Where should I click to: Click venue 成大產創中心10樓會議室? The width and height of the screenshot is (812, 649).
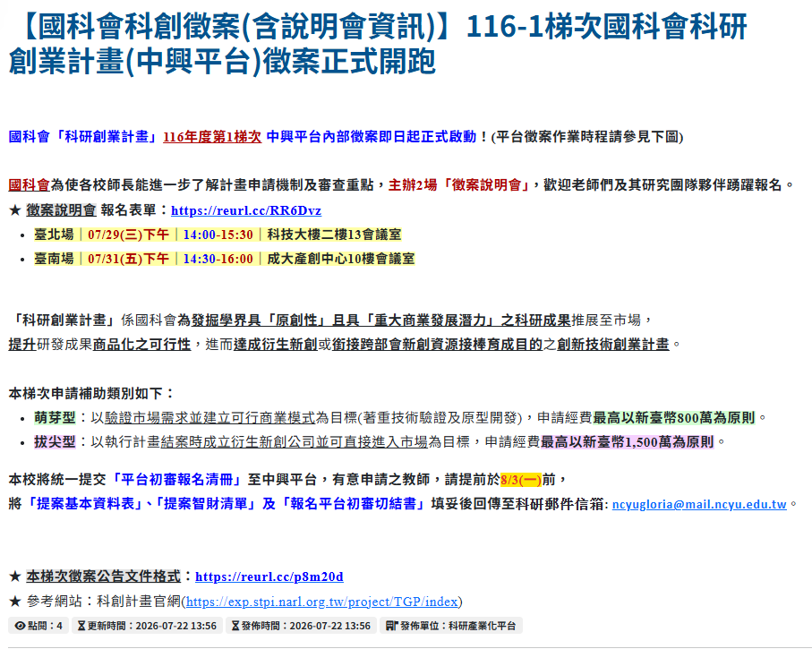(341, 259)
